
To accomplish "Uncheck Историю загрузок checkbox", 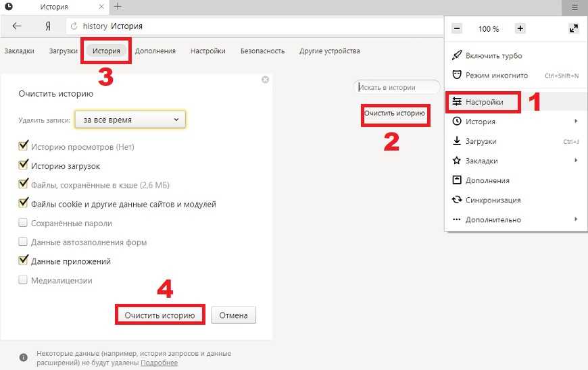I will pyautogui.click(x=24, y=165).
